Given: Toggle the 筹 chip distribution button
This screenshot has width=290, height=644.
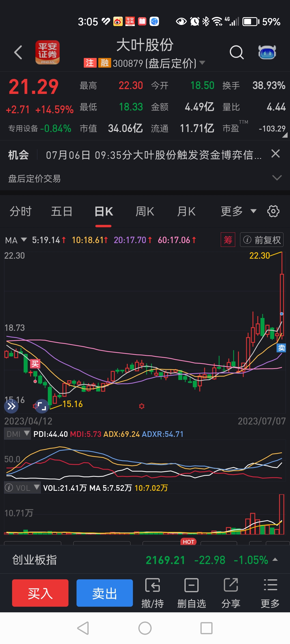Looking at the screenshot, I should coord(228,240).
